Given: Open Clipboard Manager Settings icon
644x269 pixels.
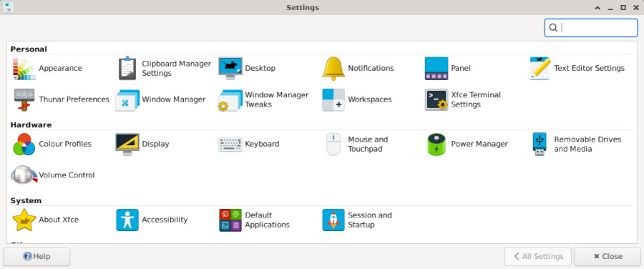Looking at the screenshot, I should (127, 69).
